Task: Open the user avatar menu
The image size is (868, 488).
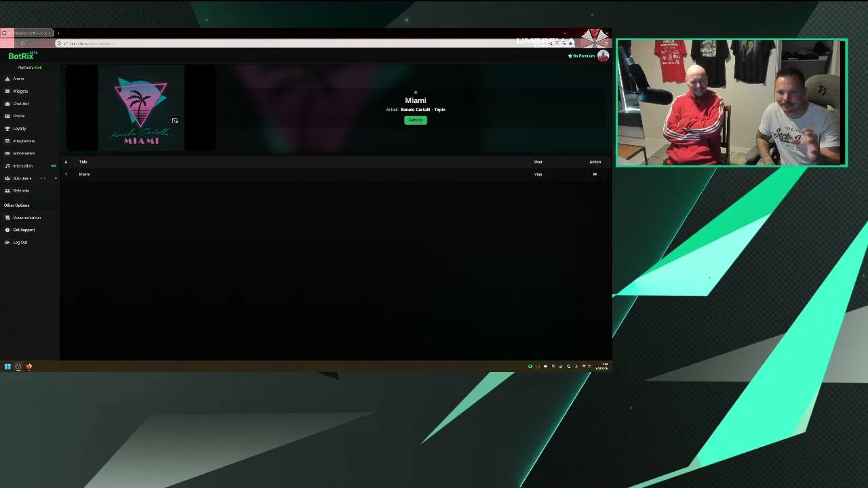Action: (603, 56)
